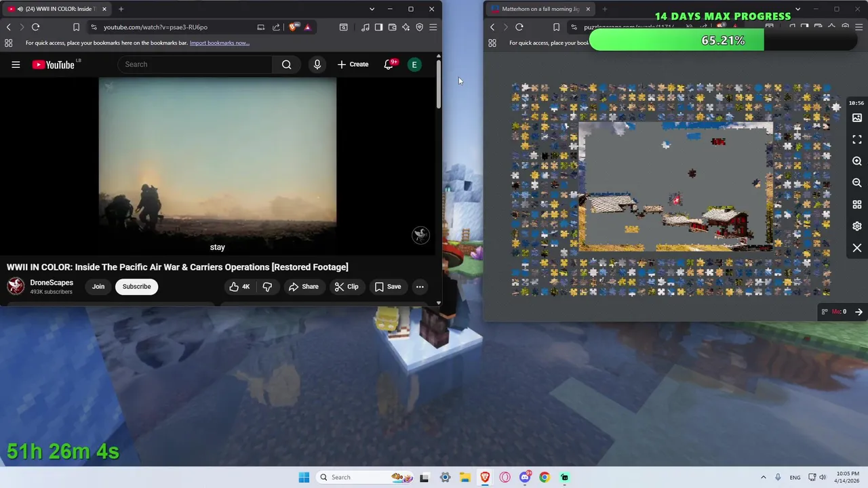Open the YouTube hamburger guide menu
This screenshot has width=868, height=488.
16,64
